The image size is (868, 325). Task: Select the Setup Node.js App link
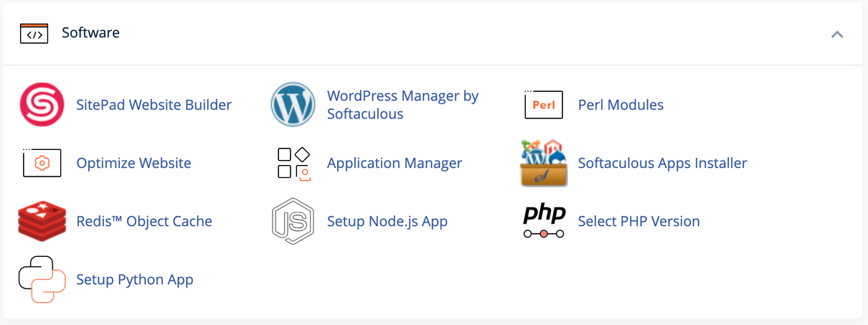[387, 222]
